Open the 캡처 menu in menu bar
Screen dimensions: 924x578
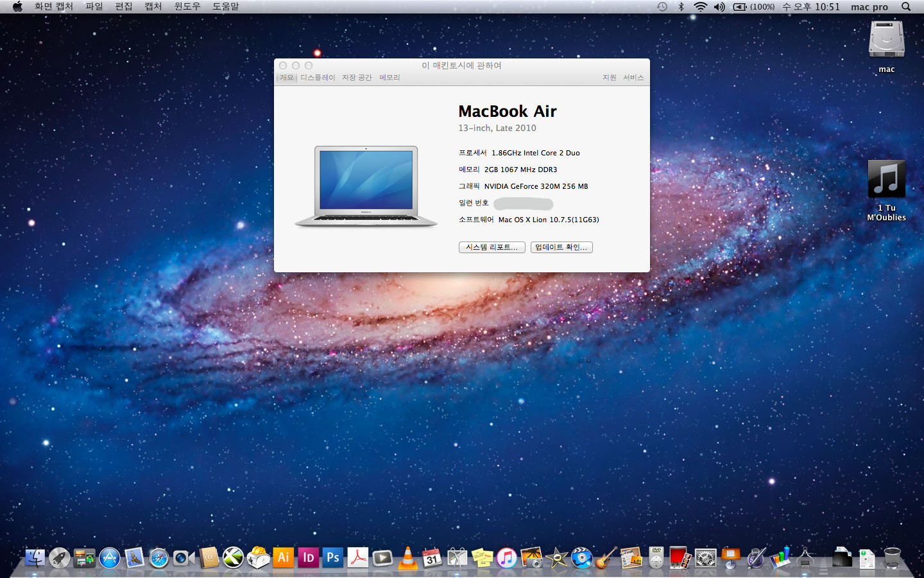[x=153, y=6]
